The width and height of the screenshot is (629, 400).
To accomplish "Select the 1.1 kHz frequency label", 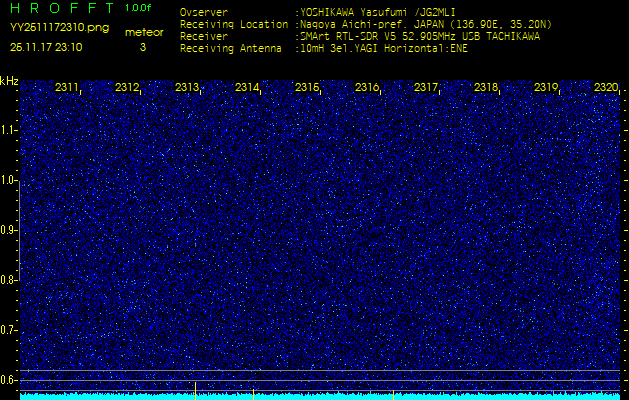I will [x=9, y=130].
